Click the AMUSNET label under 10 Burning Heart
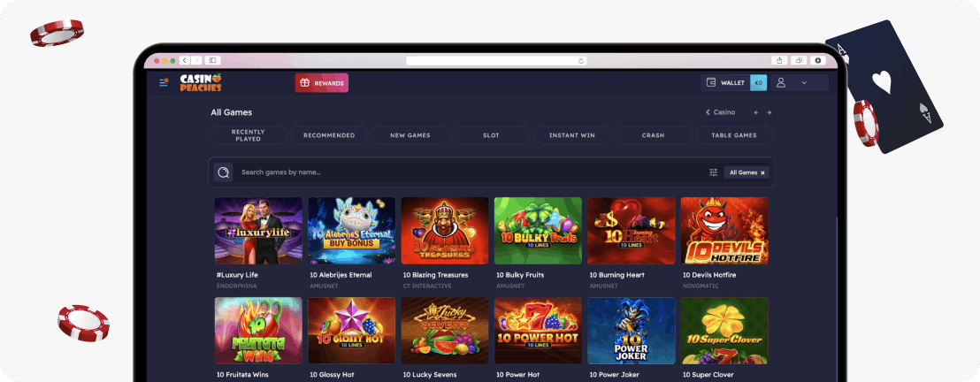Viewport: 980px width, 382px height. (603, 286)
